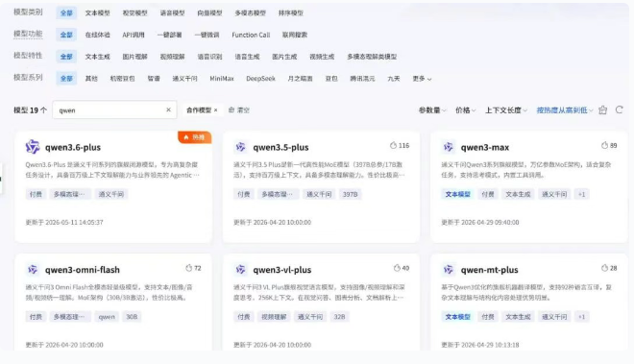Open the qwen3-vl-plus model title
The width and height of the screenshot is (634, 364).
(282, 270)
